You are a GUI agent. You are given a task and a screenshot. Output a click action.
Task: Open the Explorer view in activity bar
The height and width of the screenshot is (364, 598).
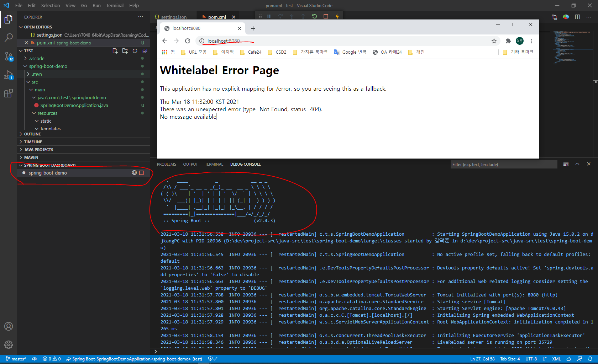9,19
